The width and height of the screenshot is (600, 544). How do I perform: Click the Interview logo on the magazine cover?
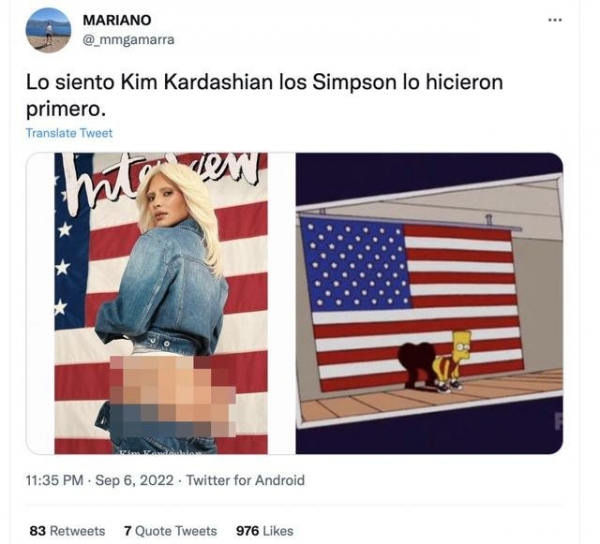[157, 175]
